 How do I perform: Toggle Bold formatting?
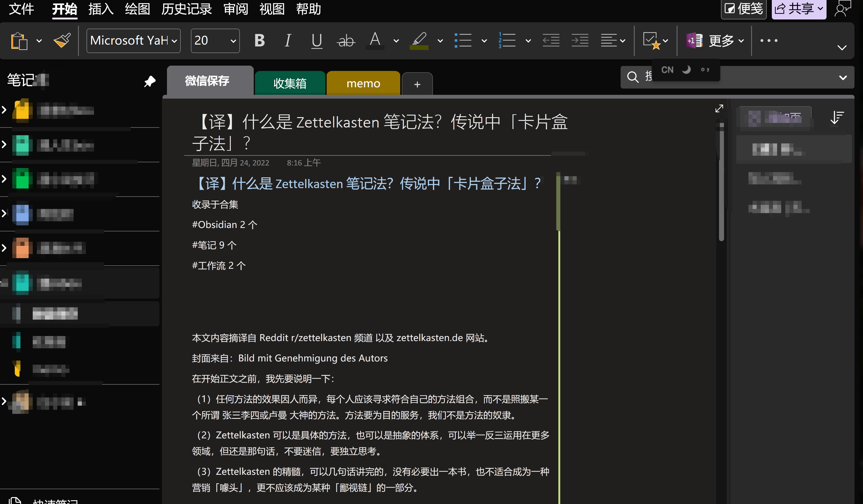(259, 41)
